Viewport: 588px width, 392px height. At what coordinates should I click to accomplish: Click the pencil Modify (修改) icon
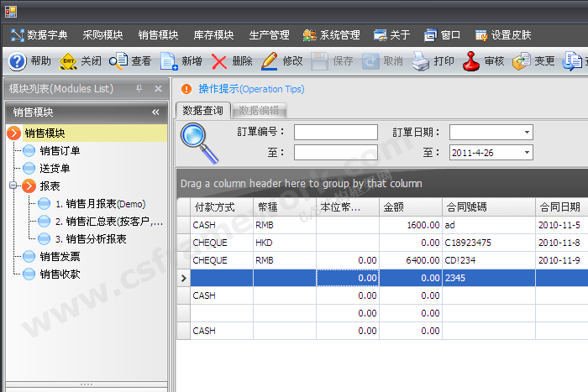[x=270, y=61]
